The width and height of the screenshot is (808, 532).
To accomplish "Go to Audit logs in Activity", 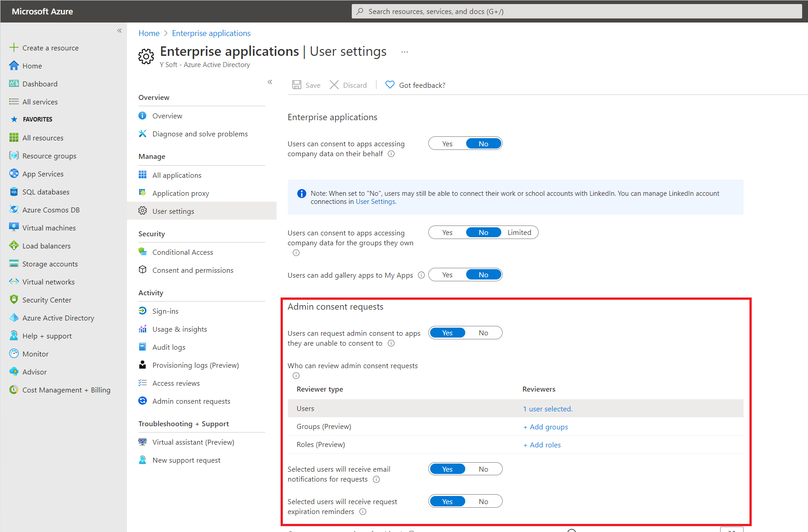I will click(x=169, y=347).
